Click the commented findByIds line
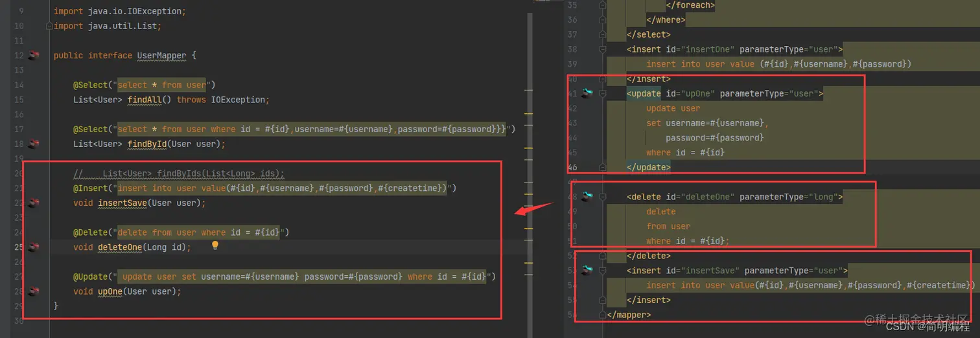980x338 pixels. pos(179,174)
